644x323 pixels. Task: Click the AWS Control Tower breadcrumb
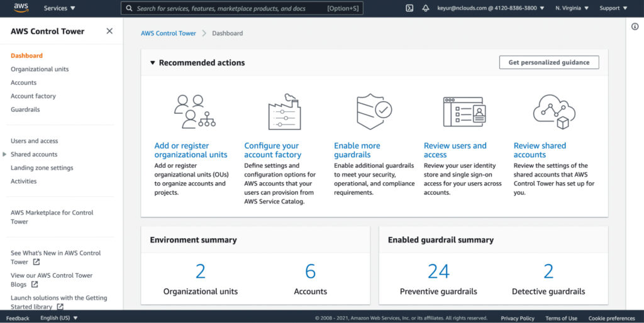coord(169,33)
